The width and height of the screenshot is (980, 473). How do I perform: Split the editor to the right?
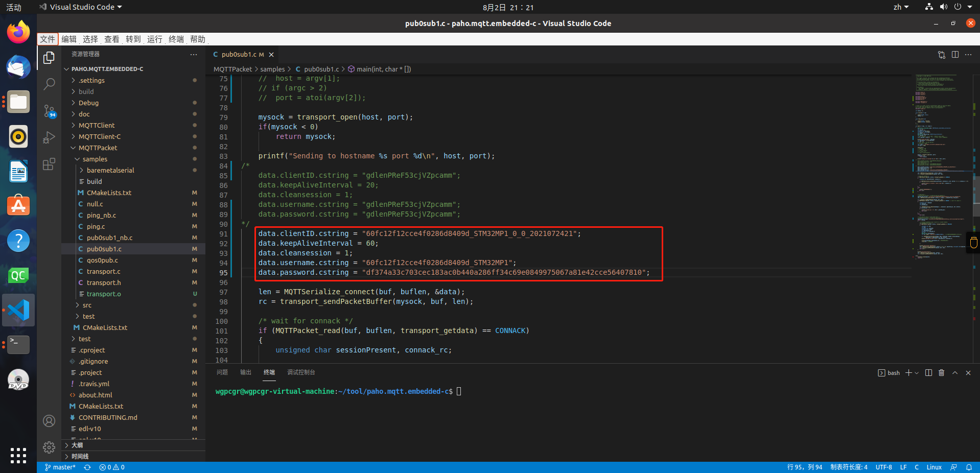pos(955,55)
